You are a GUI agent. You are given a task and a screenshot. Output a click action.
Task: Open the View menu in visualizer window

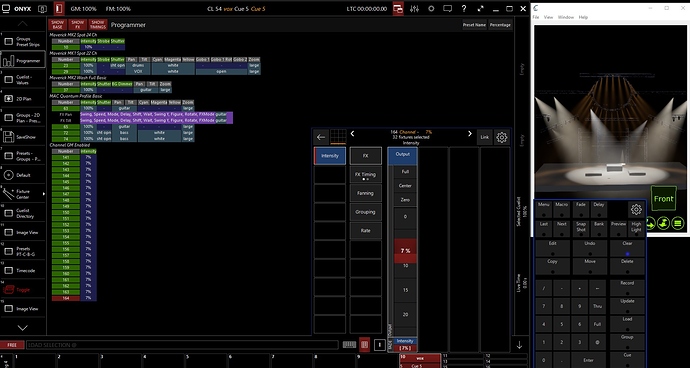(x=548, y=17)
